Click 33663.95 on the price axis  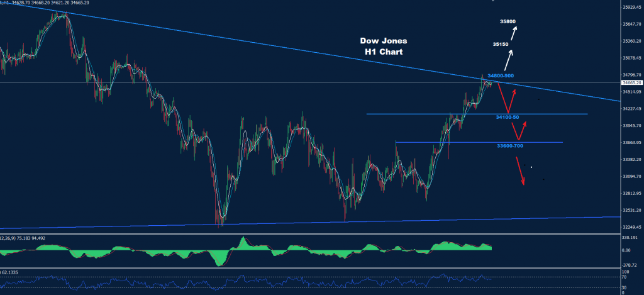[x=633, y=143]
